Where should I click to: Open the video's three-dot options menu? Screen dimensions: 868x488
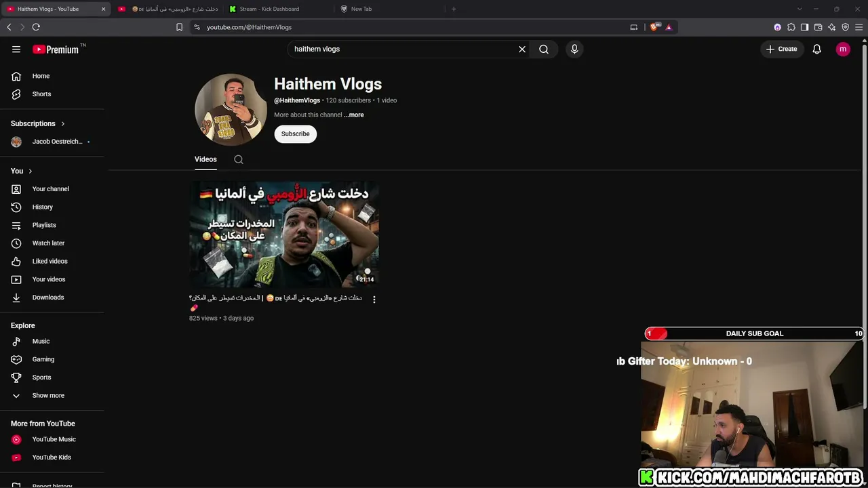pyautogui.click(x=374, y=299)
